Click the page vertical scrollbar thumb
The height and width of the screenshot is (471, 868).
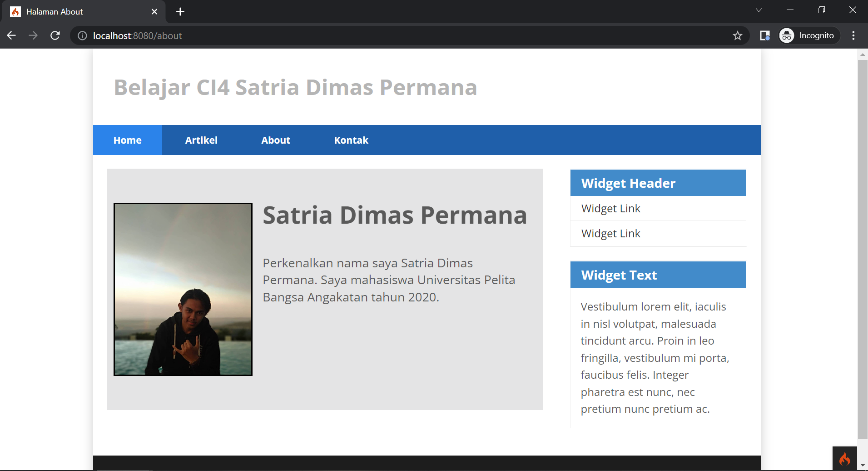click(863, 249)
